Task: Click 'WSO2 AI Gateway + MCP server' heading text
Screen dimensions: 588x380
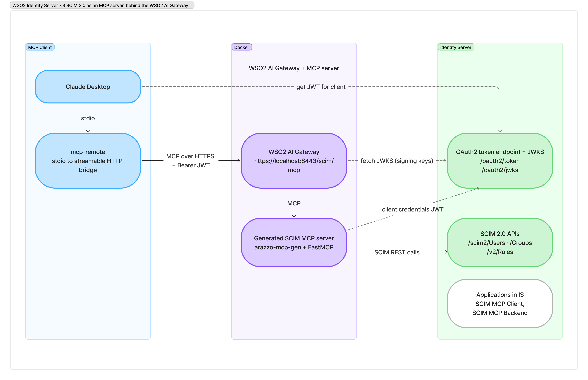Action: (294, 68)
